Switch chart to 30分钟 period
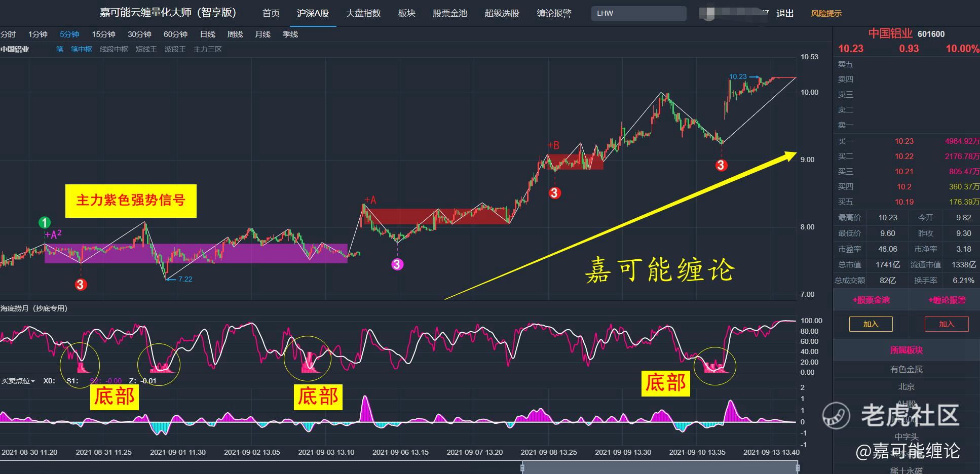Image resolution: width=980 pixels, height=474 pixels. [x=139, y=34]
